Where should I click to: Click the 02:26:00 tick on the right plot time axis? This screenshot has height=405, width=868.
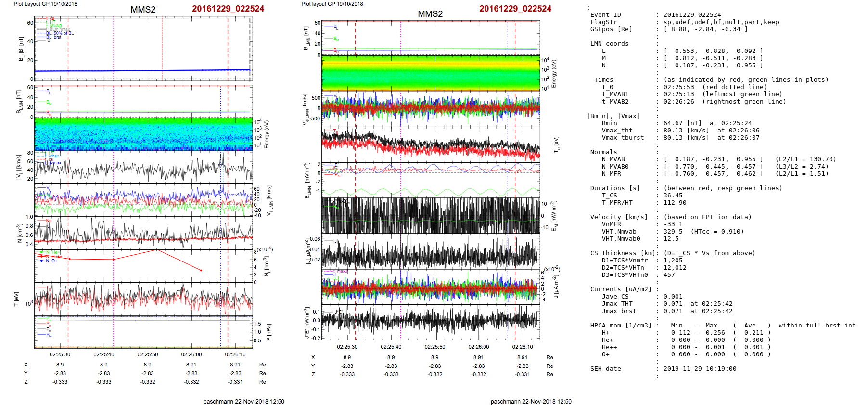pos(478,347)
